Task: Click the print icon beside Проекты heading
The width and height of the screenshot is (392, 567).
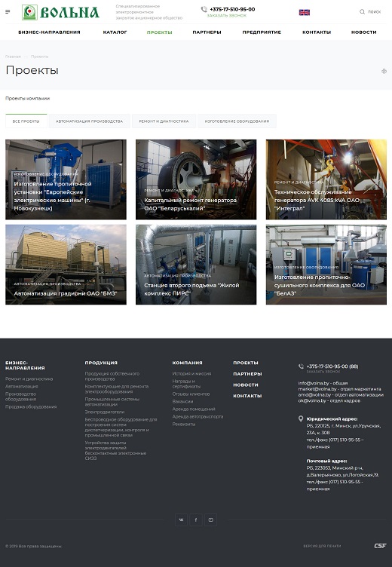Action: [x=384, y=71]
